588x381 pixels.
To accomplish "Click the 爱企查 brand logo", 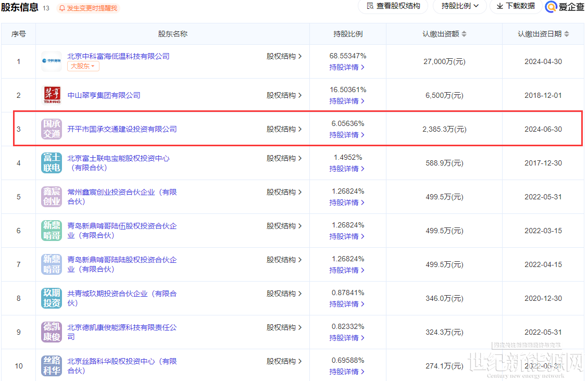I will [565, 6].
